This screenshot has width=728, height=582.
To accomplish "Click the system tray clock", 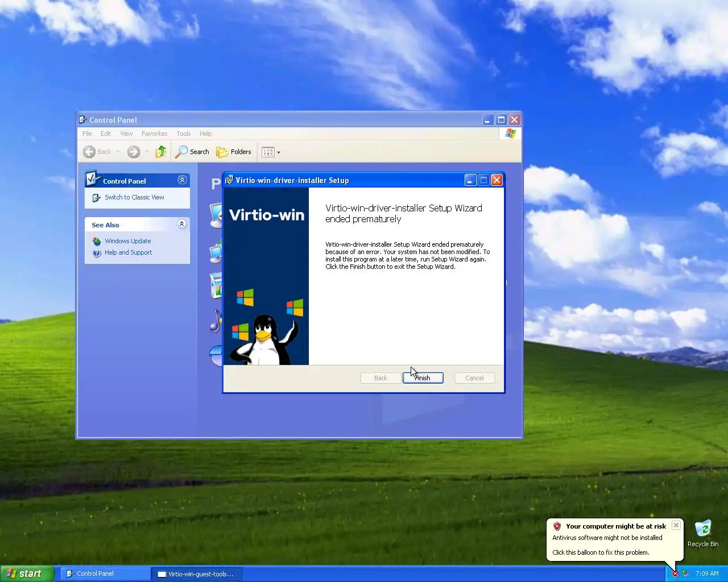I will click(707, 573).
